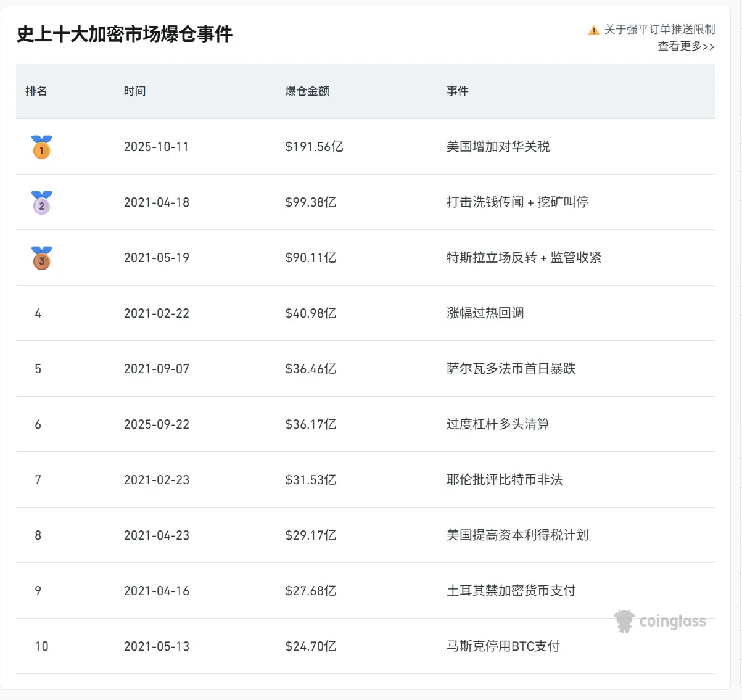Select date 2021-05-19

[x=157, y=258]
